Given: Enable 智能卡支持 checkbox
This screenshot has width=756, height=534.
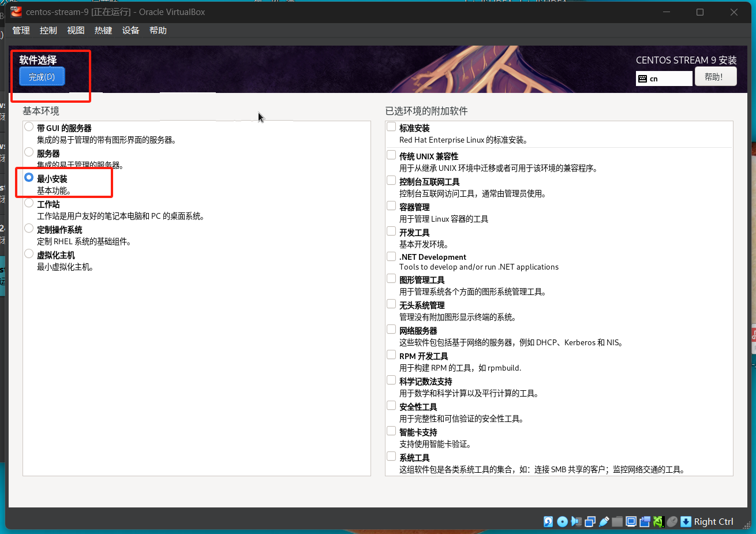Looking at the screenshot, I should coord(391,431).
